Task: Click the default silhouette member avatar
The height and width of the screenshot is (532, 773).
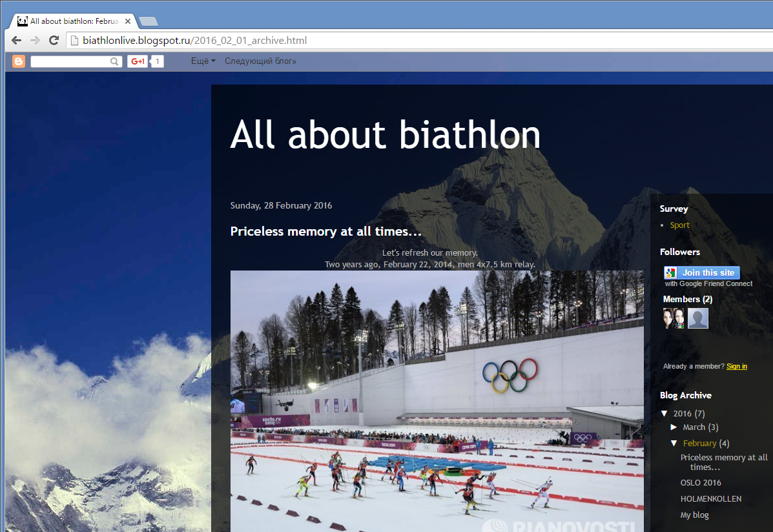Action: click(x=698, y=318)
